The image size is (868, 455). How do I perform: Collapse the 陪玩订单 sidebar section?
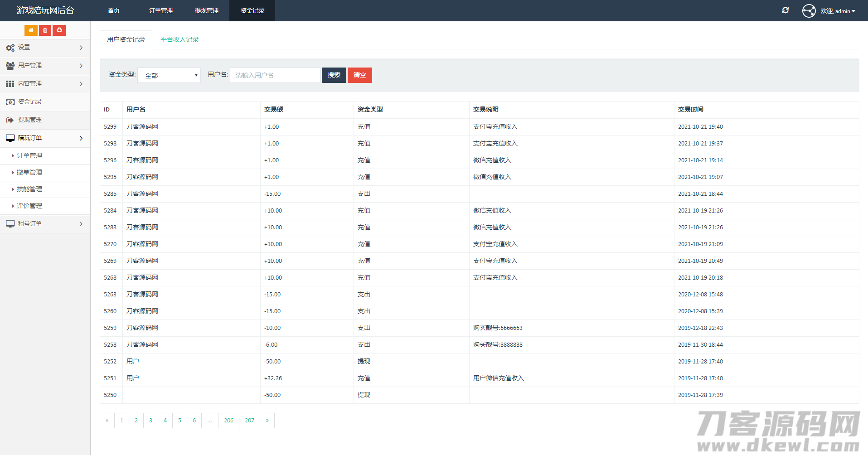pos(81,138)
